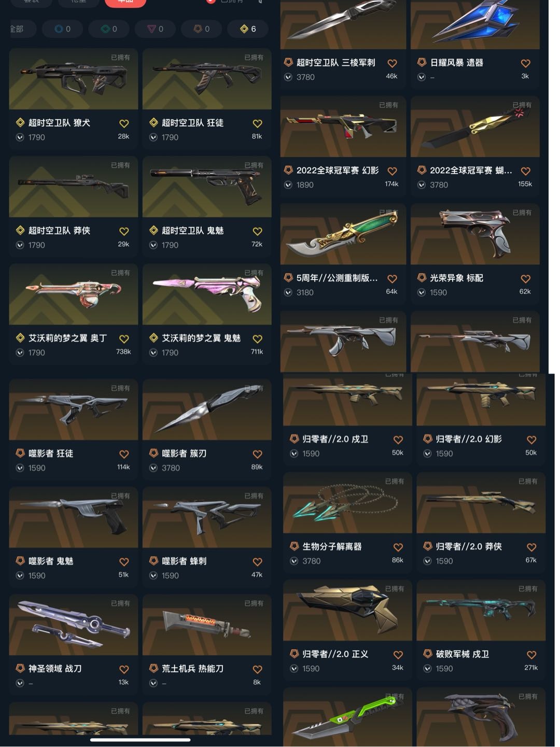The image size is (560, 747).
Task: Select the blue tier filter showing 0
Action: [x=63, y=29]
